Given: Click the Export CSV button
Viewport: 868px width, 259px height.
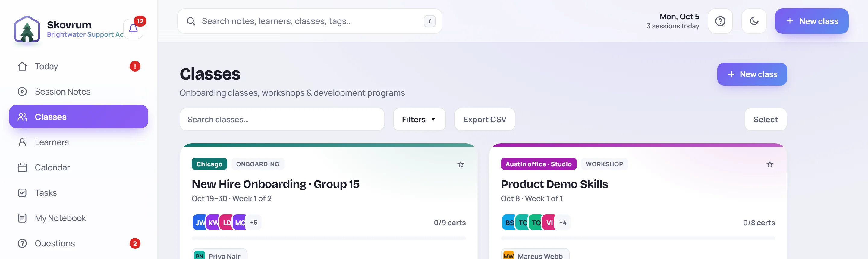Looking at the screenshot, I should [485, 119].
